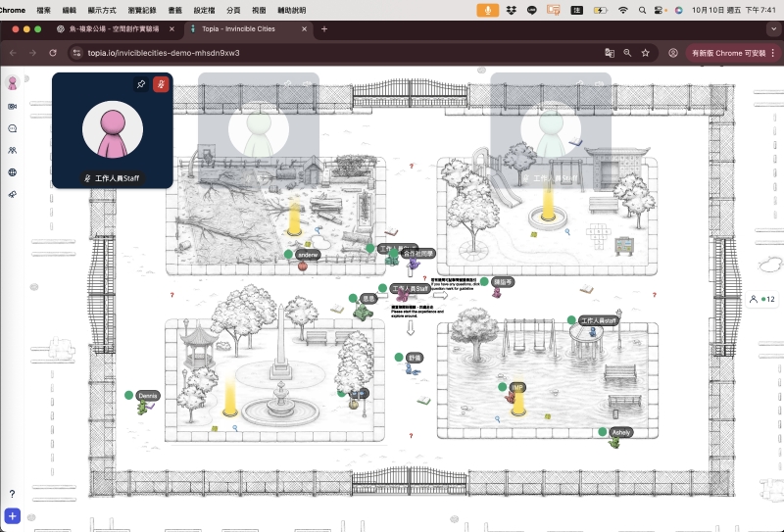This screenshot has height=532, width=784.
Task: Open the camera settings in the sidebar
Action: pyautogui.click(x=13, y=106)
